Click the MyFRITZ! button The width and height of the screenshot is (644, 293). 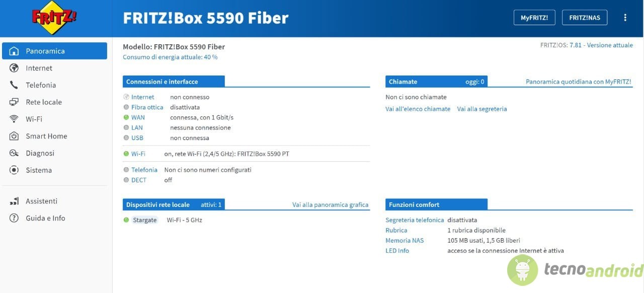pos(534,17)
